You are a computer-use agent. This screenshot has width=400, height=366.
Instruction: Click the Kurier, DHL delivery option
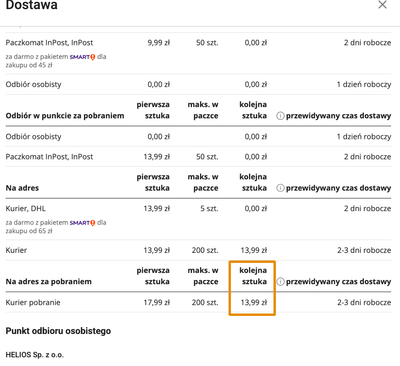point(26,209)
